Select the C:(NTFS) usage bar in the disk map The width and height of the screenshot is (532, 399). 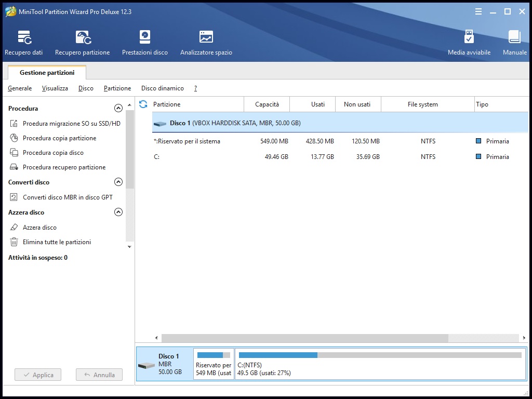[380, 355]
